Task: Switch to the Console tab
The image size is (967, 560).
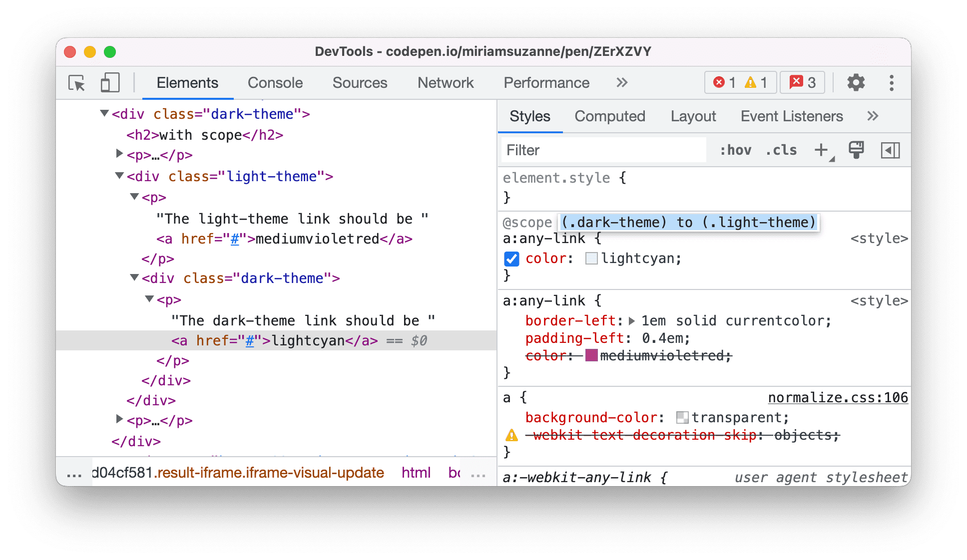Action: point(276,83)
